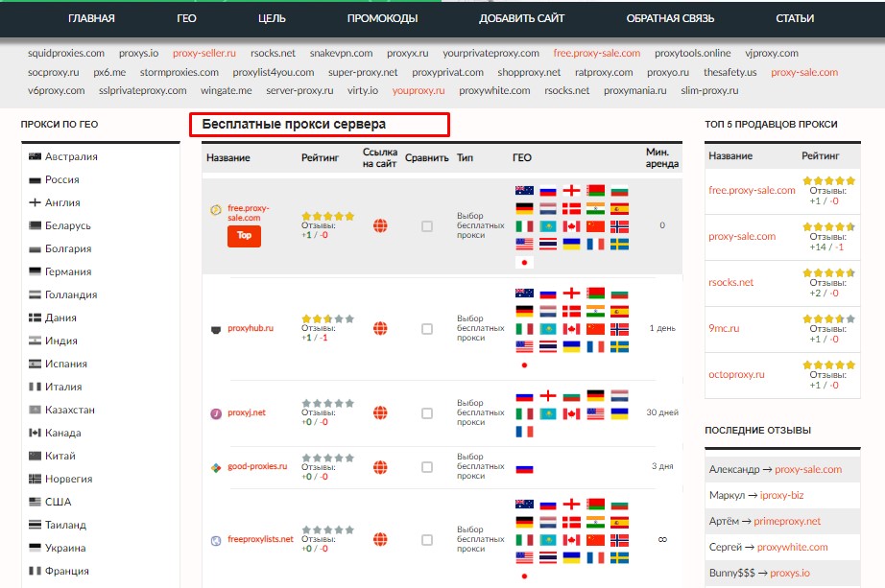Viewport: 885px width, 588px height.
Task: Open the primeproxy.net review link by Артём
Action: click(x=787, y=521)
